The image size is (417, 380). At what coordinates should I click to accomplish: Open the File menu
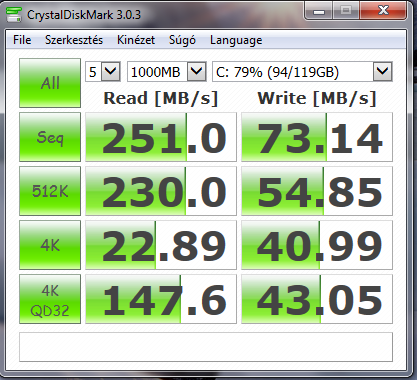(22, 40)
